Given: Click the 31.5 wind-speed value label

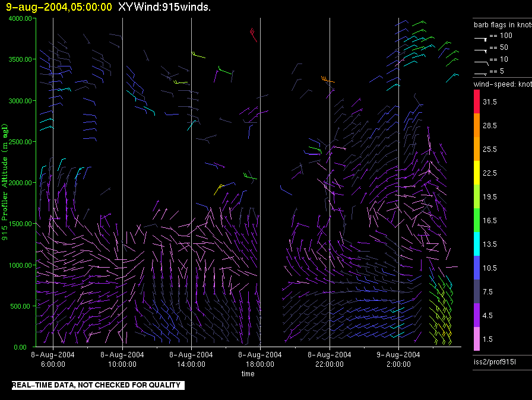Looking at the screenshot, I should point(490,102).
